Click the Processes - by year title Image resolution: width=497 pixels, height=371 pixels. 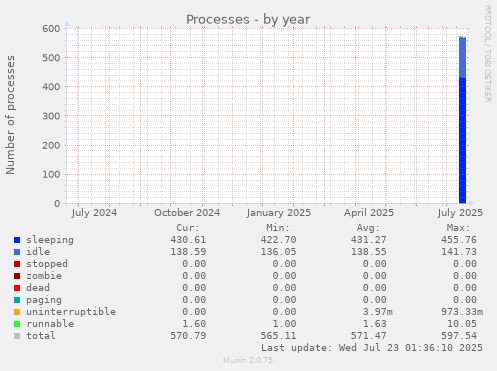248,20
